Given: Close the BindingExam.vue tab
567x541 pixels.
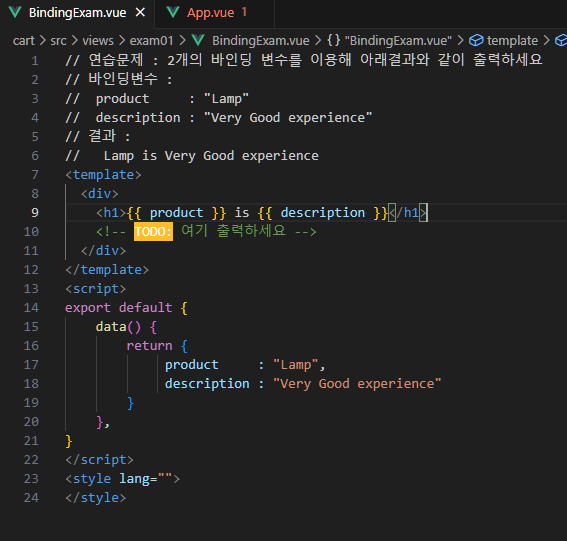Looking at the screenshot, I should [140, 13].
